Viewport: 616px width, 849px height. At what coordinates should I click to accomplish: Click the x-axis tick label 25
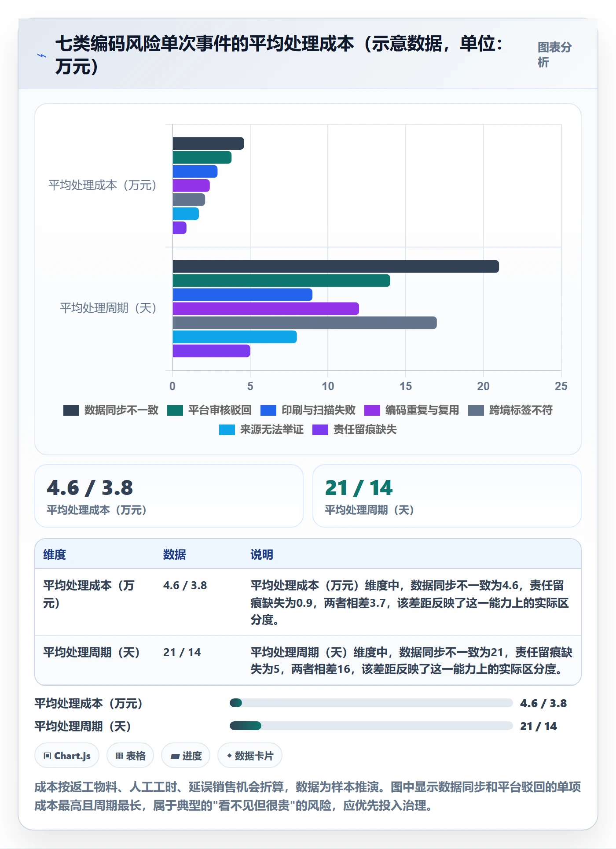click(561, 386)
